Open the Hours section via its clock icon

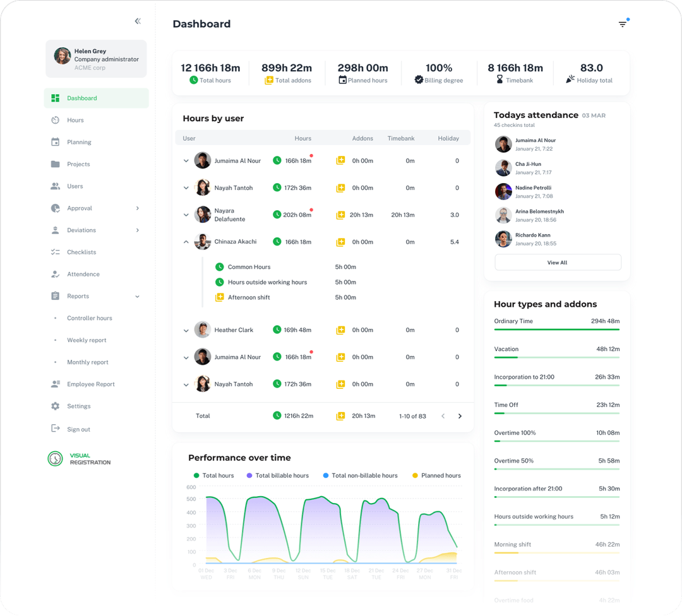click(54, 120)
